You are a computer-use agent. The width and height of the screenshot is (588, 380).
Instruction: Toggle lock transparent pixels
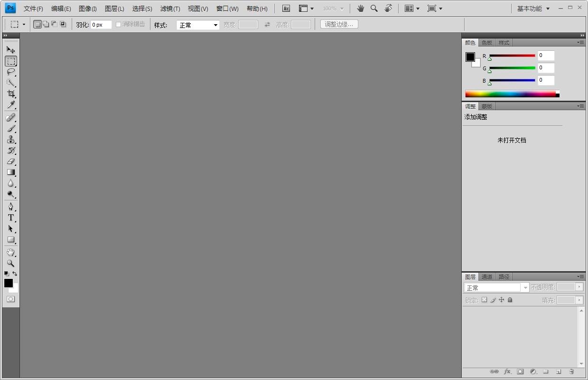point(484,300)
